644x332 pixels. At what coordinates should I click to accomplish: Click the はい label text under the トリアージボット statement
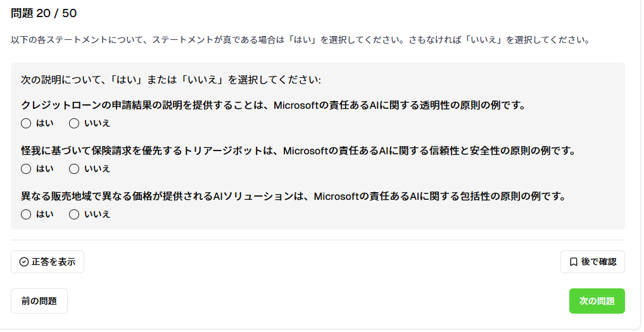pos(45,169)
